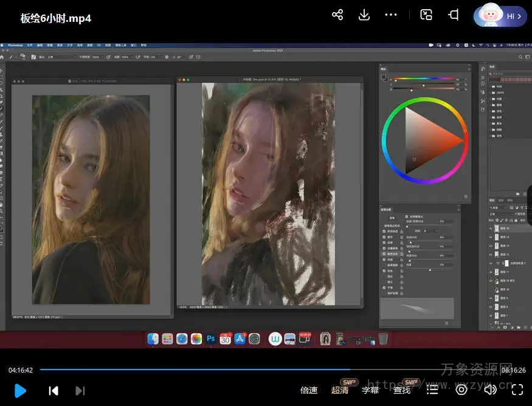This screenshot has height=406, width=532.
Task: Open the 倍速 playback speed menu
Action: click(309, 390)
